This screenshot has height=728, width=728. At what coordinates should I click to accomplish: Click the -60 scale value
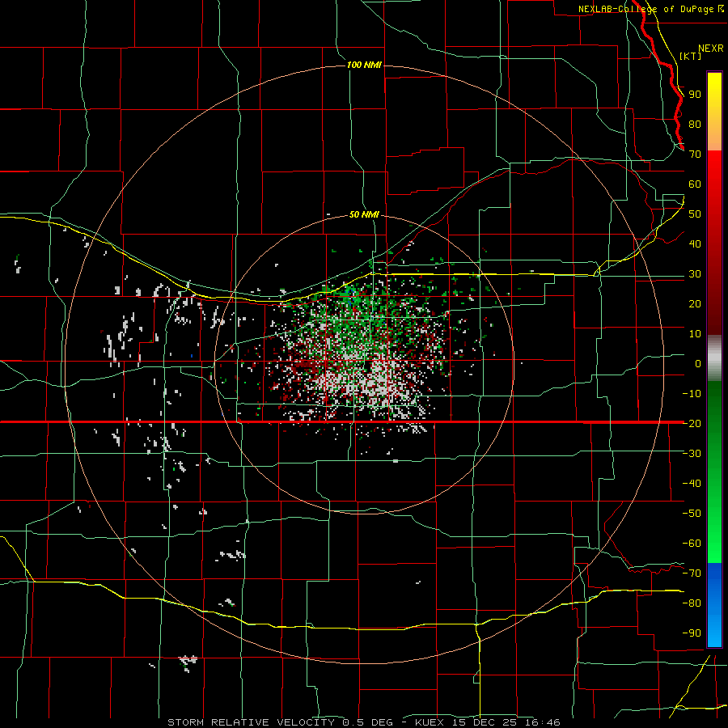pyautogui.click(x=692, y=544)
